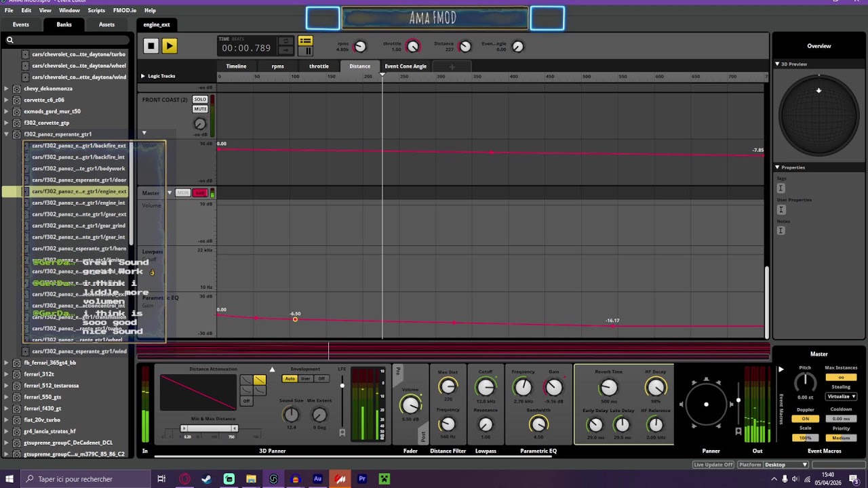Click the Stop transport button
Screen dimensions: 868x488
tap(151, 46)
